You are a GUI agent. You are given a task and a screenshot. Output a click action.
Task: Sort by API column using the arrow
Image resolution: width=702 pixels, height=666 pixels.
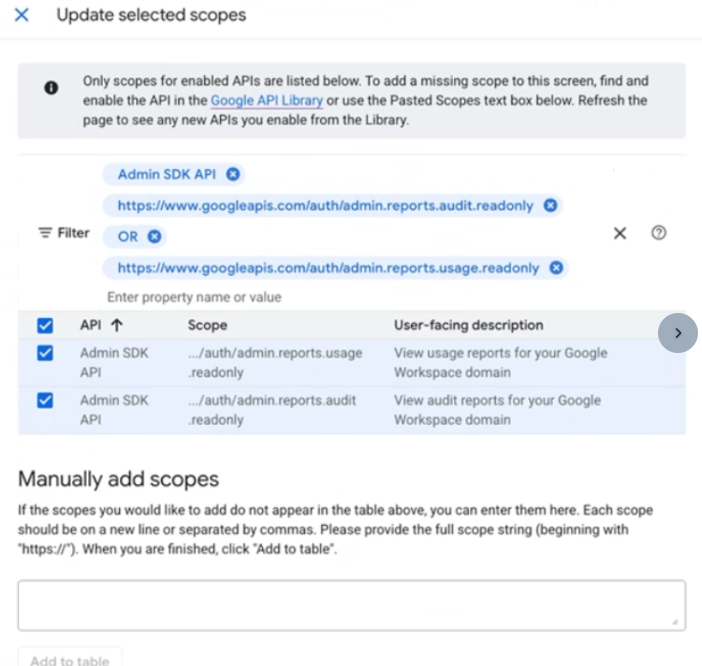coord(117,325)
